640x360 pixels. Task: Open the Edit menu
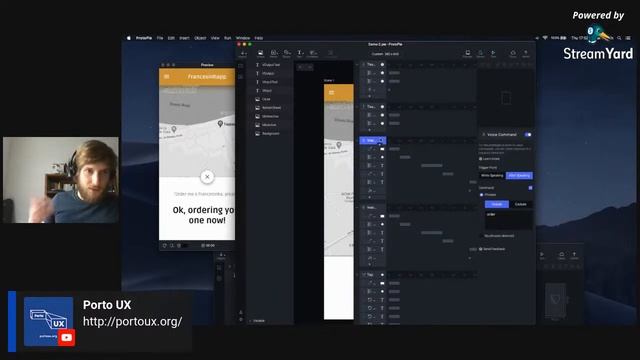coord(171,38)
